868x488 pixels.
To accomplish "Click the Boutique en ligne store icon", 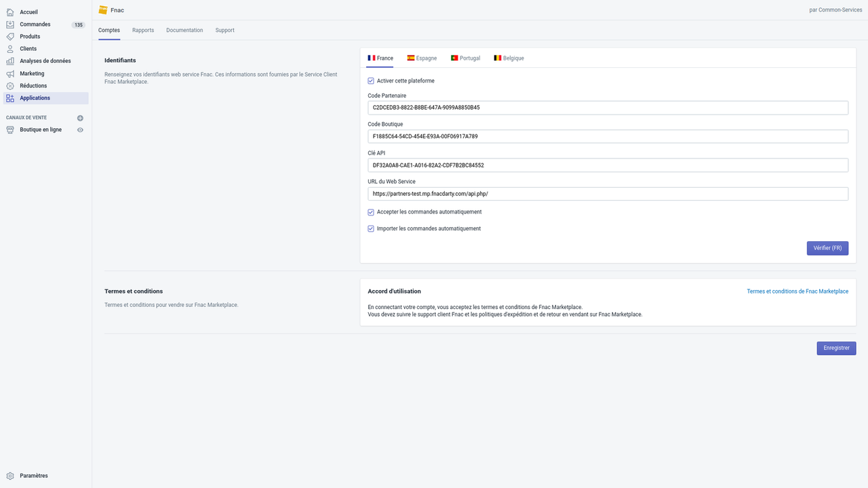I will click(10, 129).
